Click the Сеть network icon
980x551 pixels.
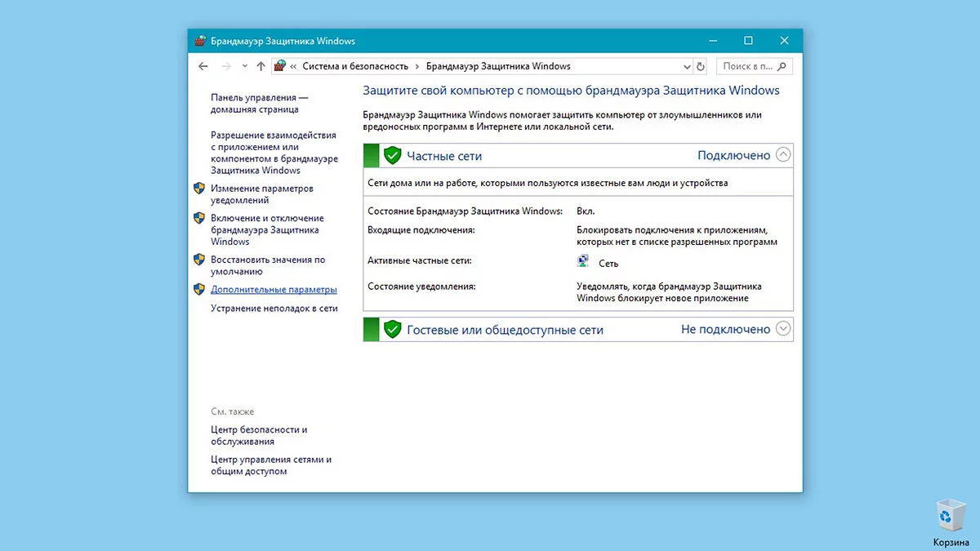pyautogui.click(x=583, y=263)
